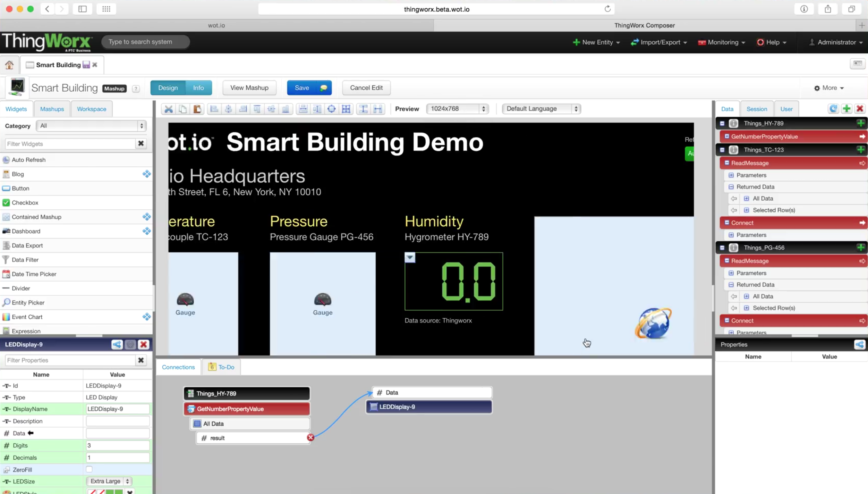This screenshot has width=868, height=494.
Task: Open the Monitoring menu
Action: (x=721, y=42)
